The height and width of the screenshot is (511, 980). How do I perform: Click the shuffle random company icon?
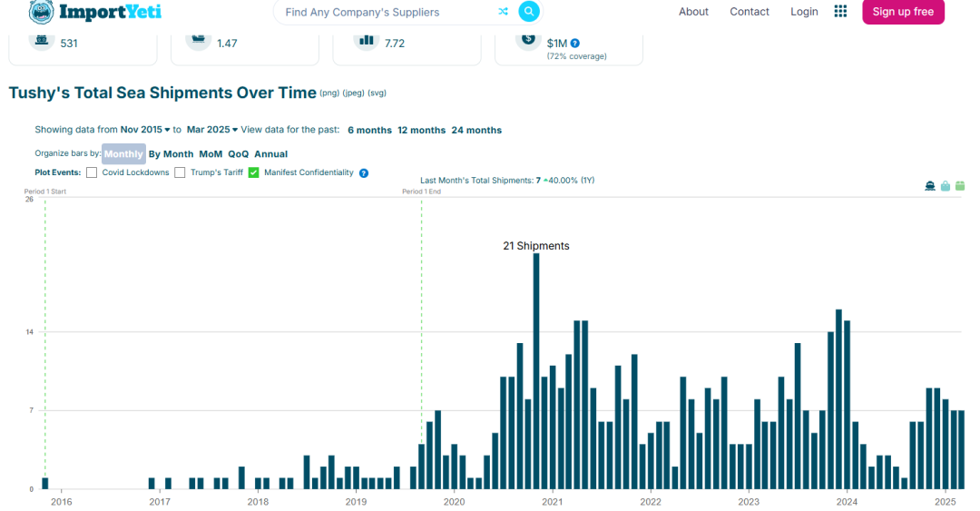503,12
